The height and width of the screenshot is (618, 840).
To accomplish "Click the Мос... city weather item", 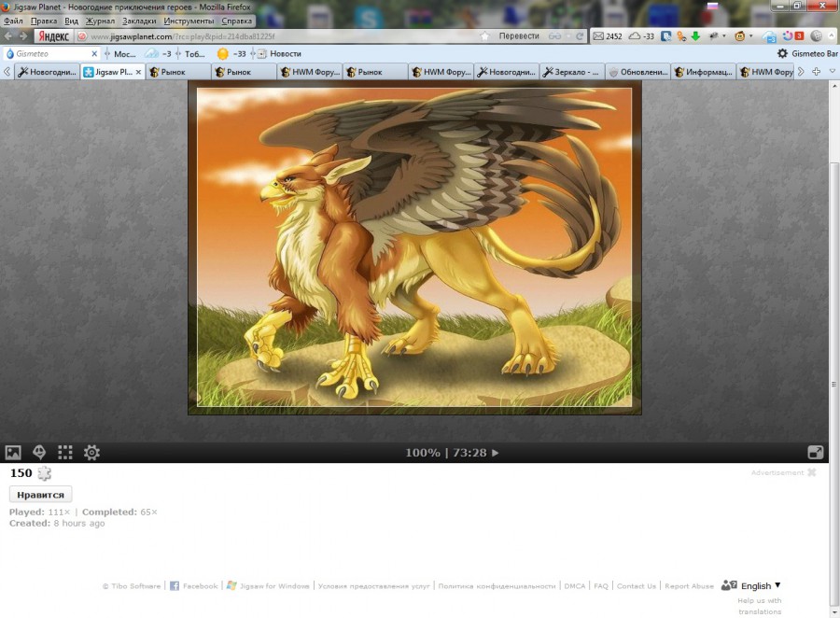I will point(125,53).
